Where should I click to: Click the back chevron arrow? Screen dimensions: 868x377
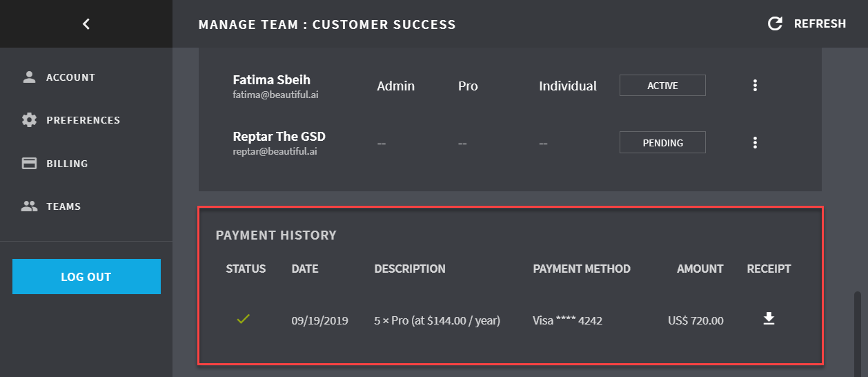86,24
